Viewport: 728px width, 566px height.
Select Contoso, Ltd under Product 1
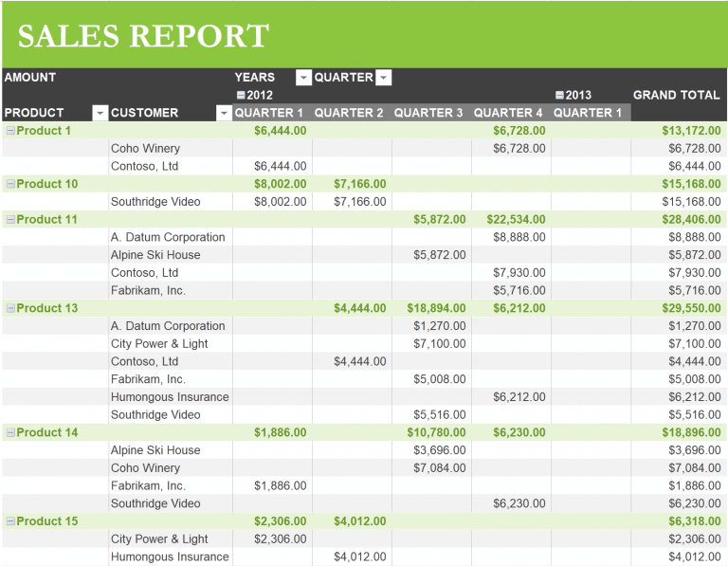pos(144,166)
